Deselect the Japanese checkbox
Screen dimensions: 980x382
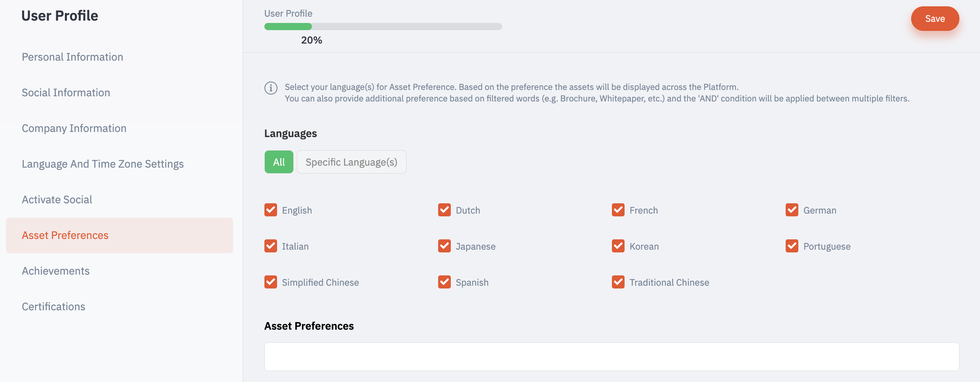click(x=444, y=246)
